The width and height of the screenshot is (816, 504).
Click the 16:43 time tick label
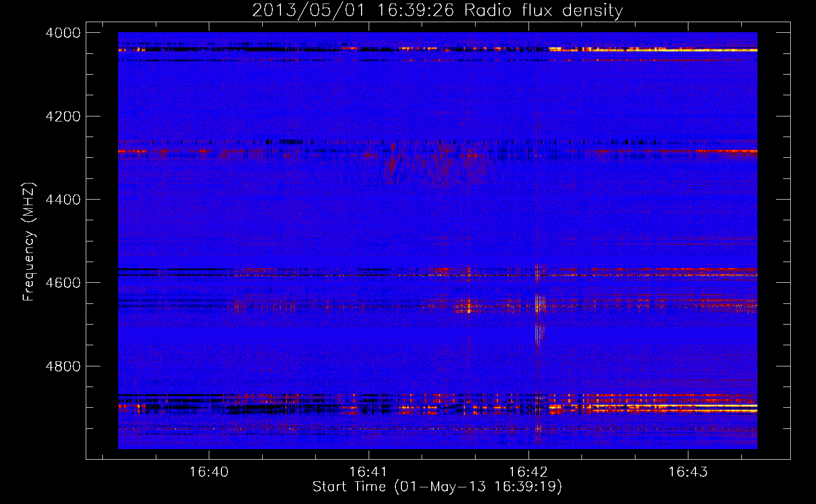688,472
